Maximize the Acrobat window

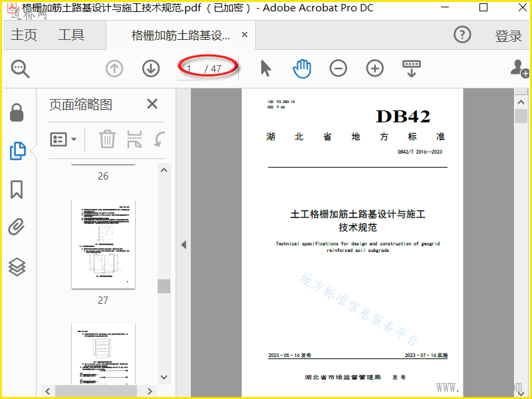(x=483, y=7)
